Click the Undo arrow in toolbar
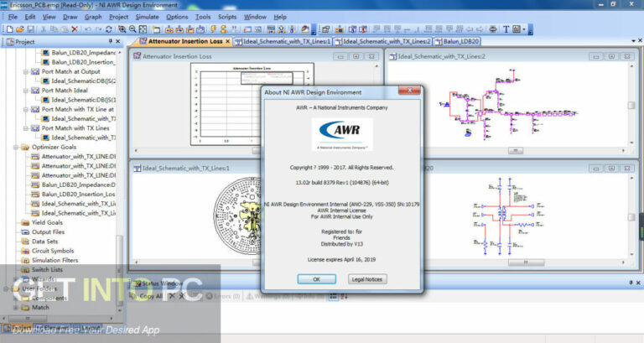The width and height of the screenshot is (644, 343). click(x=87, y=29)
